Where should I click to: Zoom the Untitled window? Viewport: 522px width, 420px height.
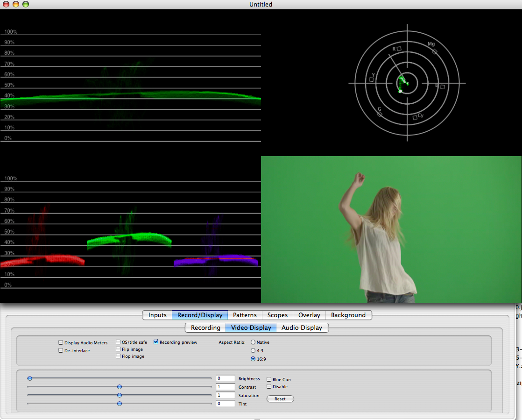pyautogui.click(x=26, y=4)
